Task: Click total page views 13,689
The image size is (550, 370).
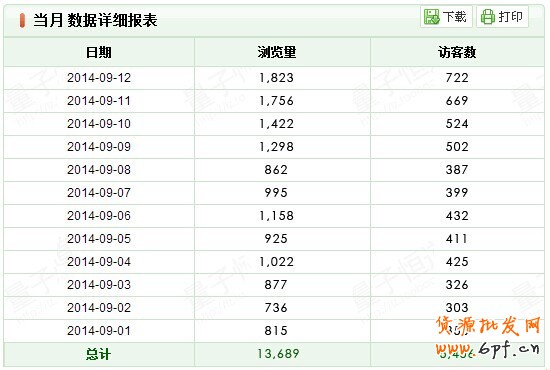Action: point(278,354)
